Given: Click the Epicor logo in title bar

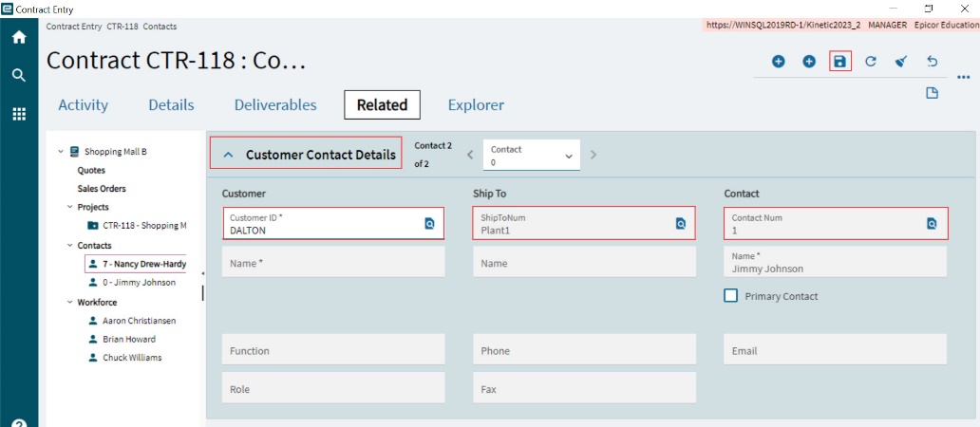Looking at the screenshot, I should pyautogui.click(x=7, y=9).
